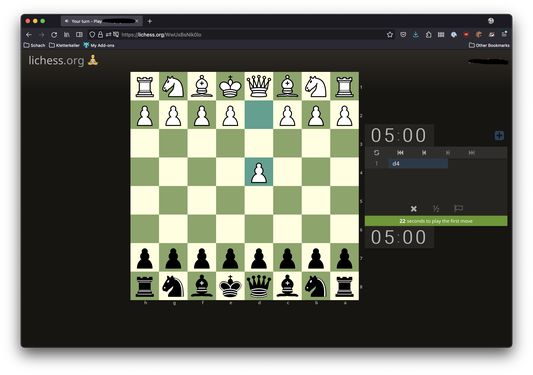The image size is (533, 375).
Task: Select the black rook on a8
Action: 345,286
